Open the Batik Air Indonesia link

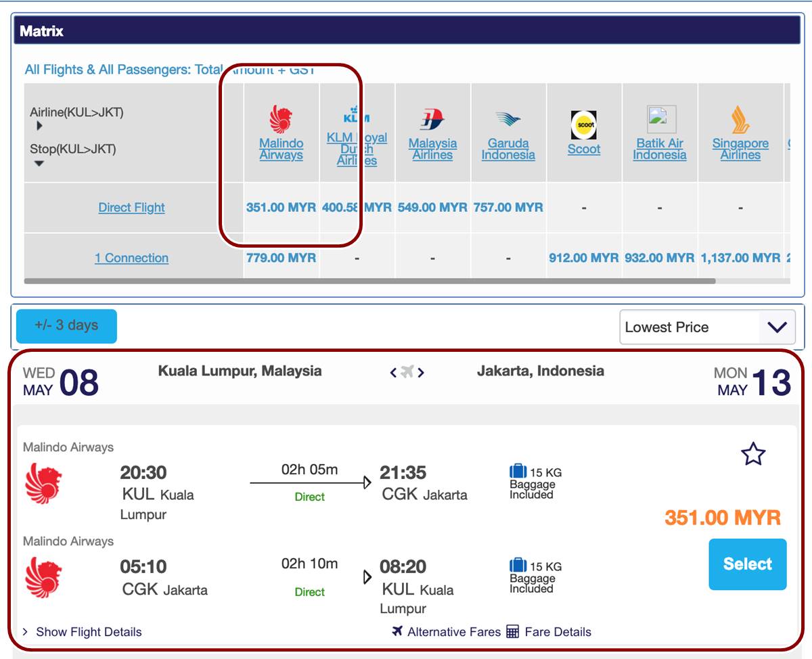click(x=660, y=149)
